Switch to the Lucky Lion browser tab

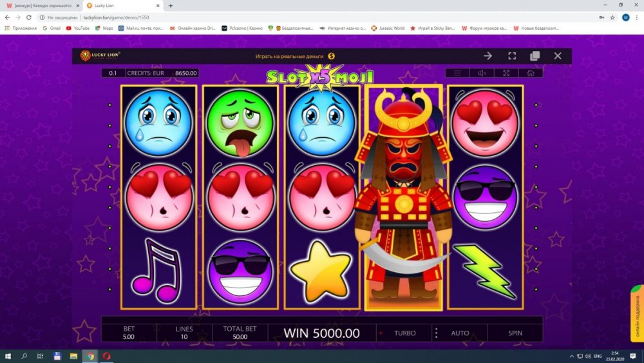tap(122, 6)
